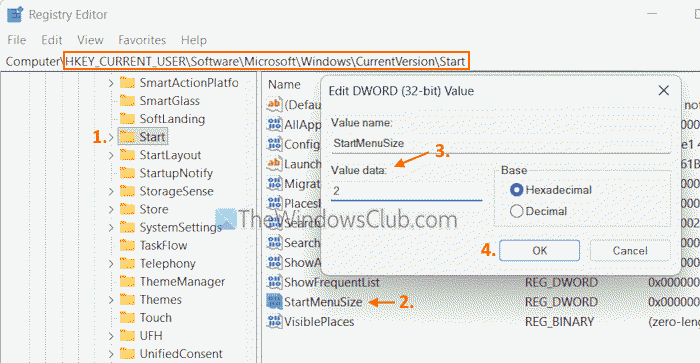
Task: Select the UnifiedConsent folder icon
Action: (x=127, y=354)
